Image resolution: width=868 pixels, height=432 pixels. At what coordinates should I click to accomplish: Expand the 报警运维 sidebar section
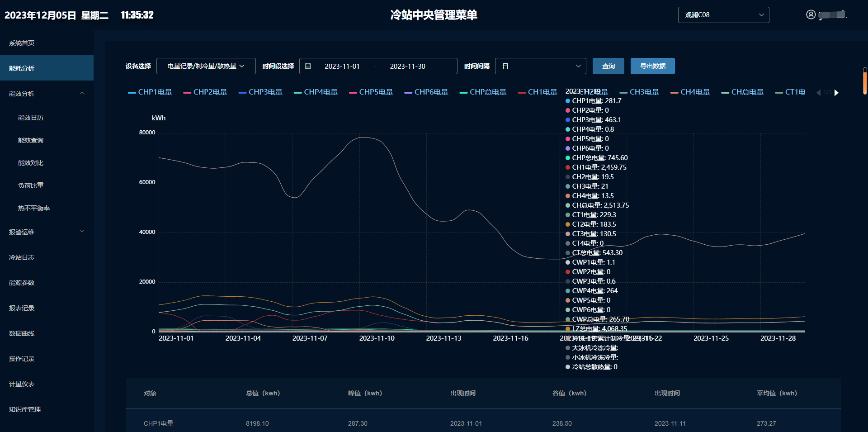(x=82, y=232)
